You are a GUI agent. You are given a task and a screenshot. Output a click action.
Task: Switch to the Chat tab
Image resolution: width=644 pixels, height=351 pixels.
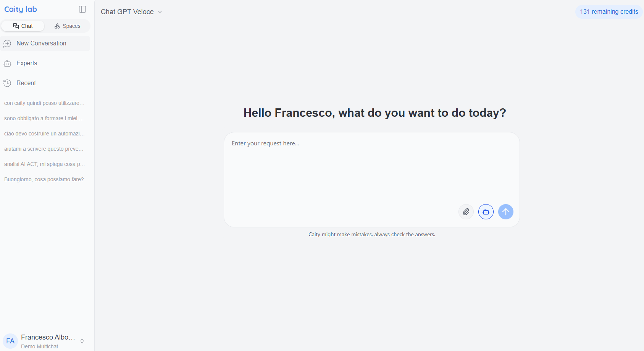23,26
